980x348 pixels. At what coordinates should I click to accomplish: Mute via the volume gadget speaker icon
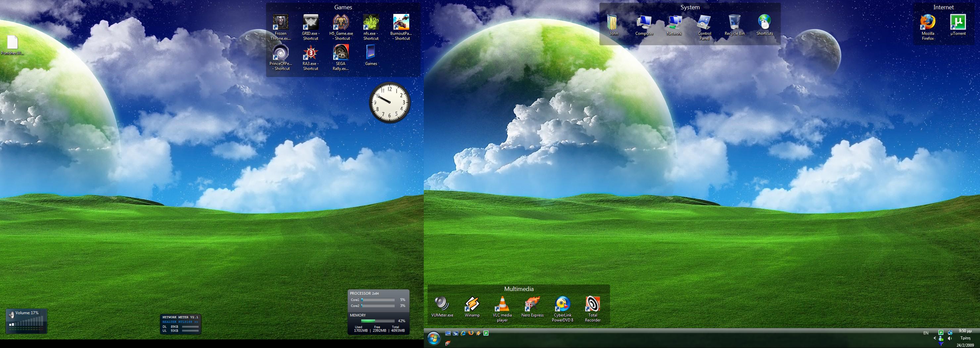click(11, 315)
